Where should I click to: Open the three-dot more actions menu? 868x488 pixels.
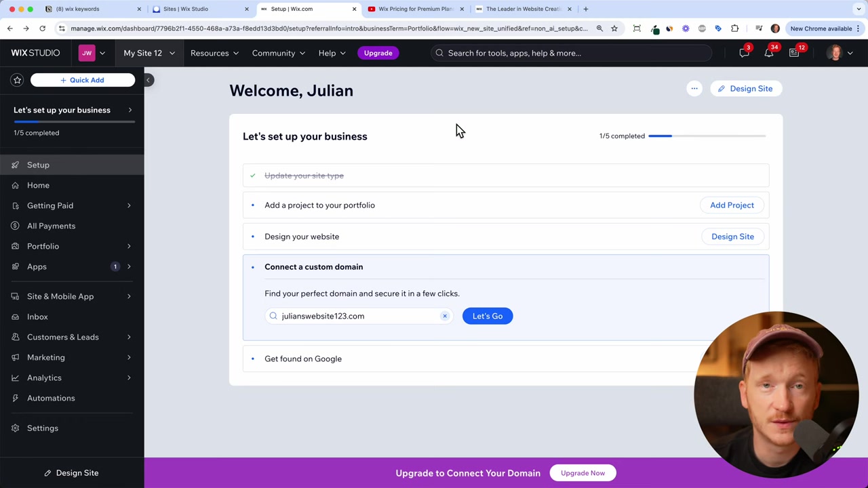click(x=694, y=89)
